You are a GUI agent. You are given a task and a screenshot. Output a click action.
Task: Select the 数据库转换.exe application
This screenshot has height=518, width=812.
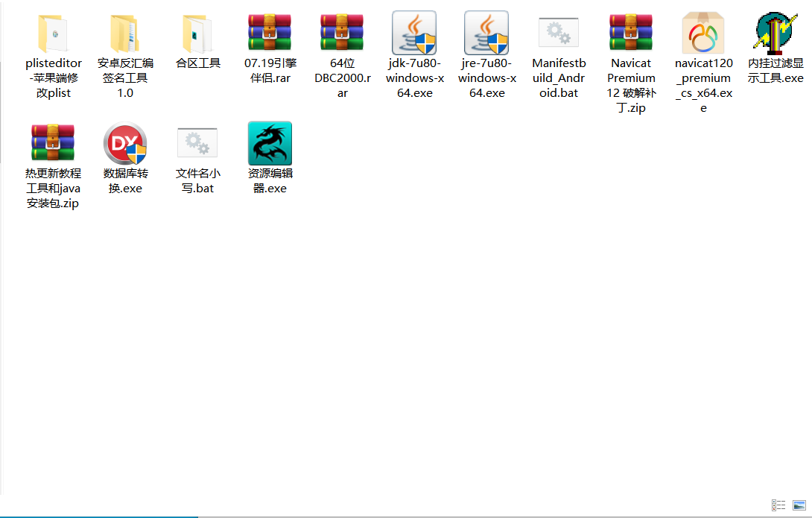click(x=125, y=144)
